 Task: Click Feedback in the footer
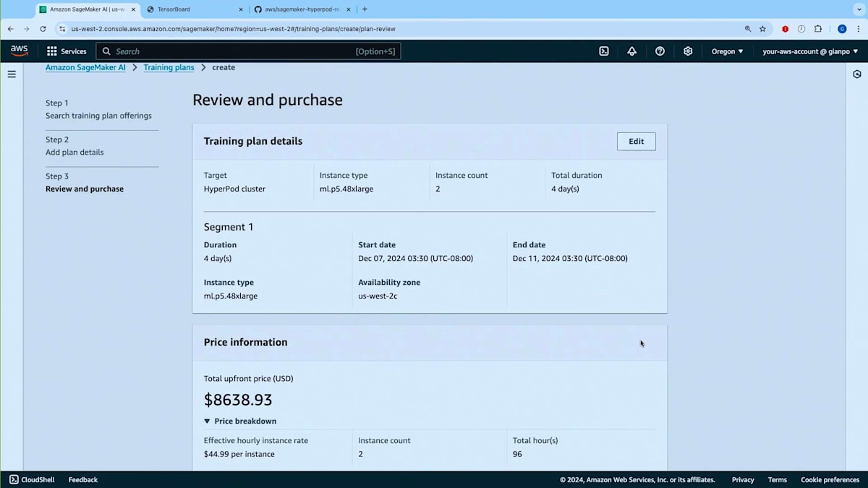point(83,479)
